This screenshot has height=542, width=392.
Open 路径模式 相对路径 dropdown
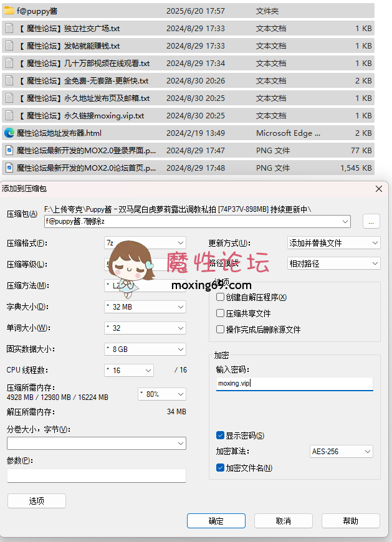point(334,264)
